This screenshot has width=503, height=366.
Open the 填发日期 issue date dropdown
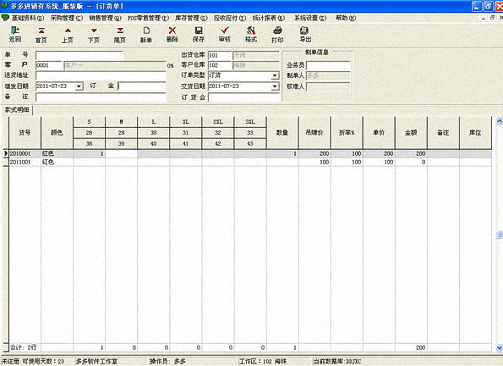[x=79, y=86]
